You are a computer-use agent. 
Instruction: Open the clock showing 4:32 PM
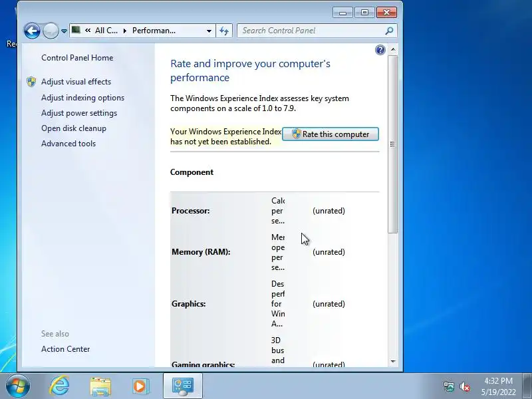pos(498,386)
